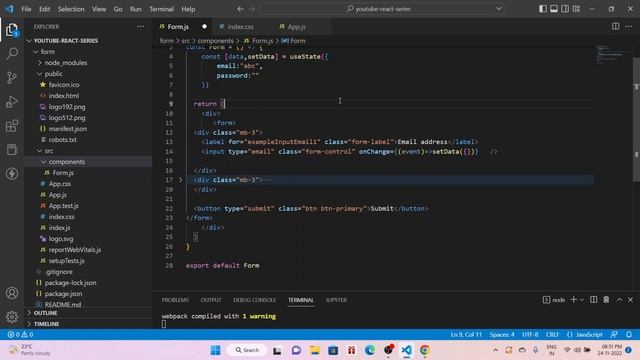Change line ending via CRLF

click(x=552, y=335)
